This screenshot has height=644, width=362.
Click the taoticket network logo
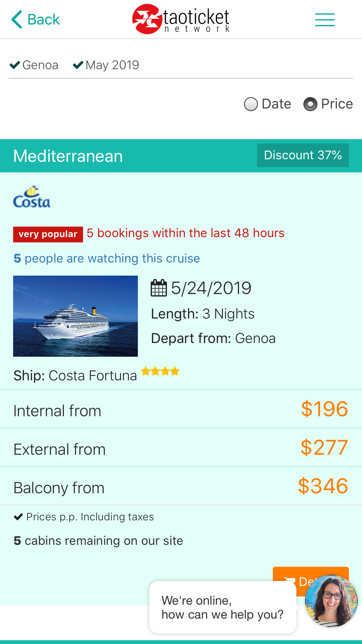[x=181, y=19]
